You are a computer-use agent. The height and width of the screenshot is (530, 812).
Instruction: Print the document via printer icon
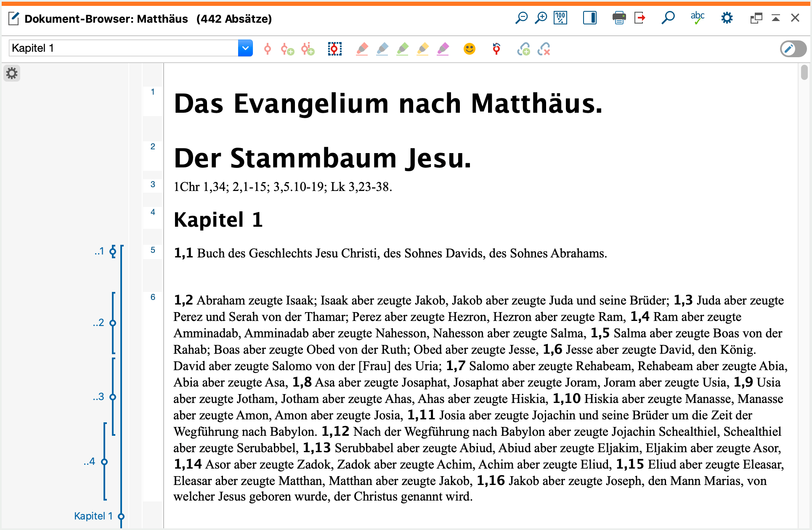click(619, 18)
